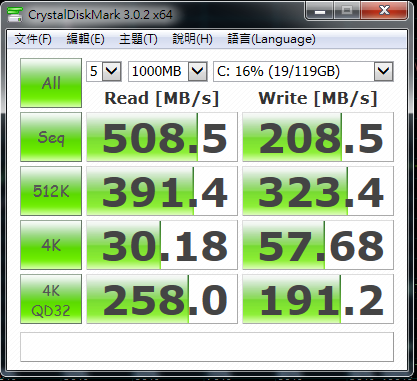417x381 pixels.
Task: Open the 語言(Language) menu
Action: 271,39
